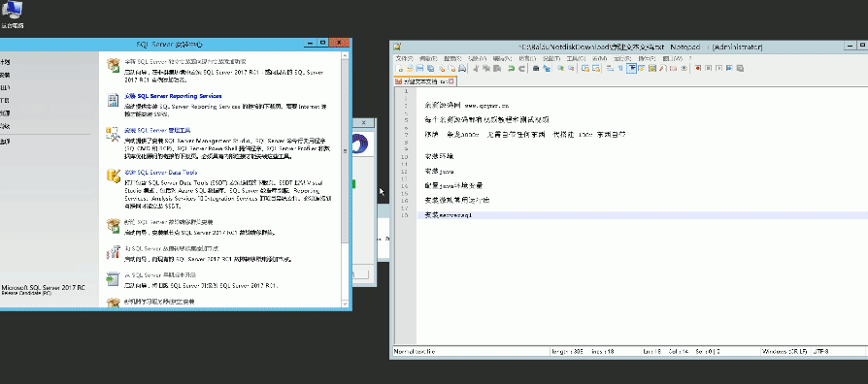Click the Find binoculars toolbar icon
868x384 pixels.
tap(536, 69)
